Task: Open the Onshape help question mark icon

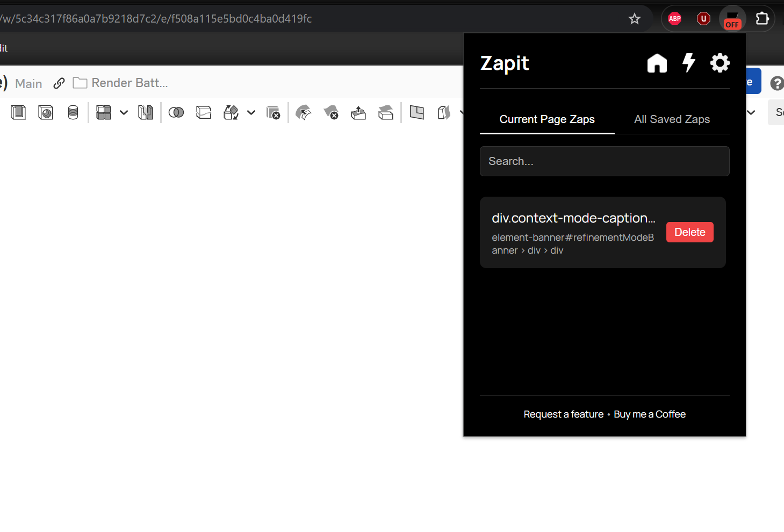Action: pyautogui.click(x=777, y=83)
